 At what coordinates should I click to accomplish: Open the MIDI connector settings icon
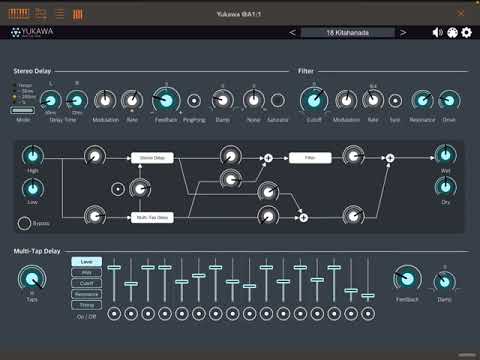tap(452, 32)
